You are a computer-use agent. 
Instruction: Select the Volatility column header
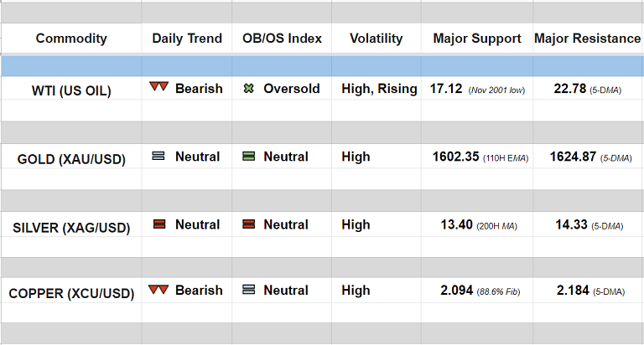click(x=376, y=39)
